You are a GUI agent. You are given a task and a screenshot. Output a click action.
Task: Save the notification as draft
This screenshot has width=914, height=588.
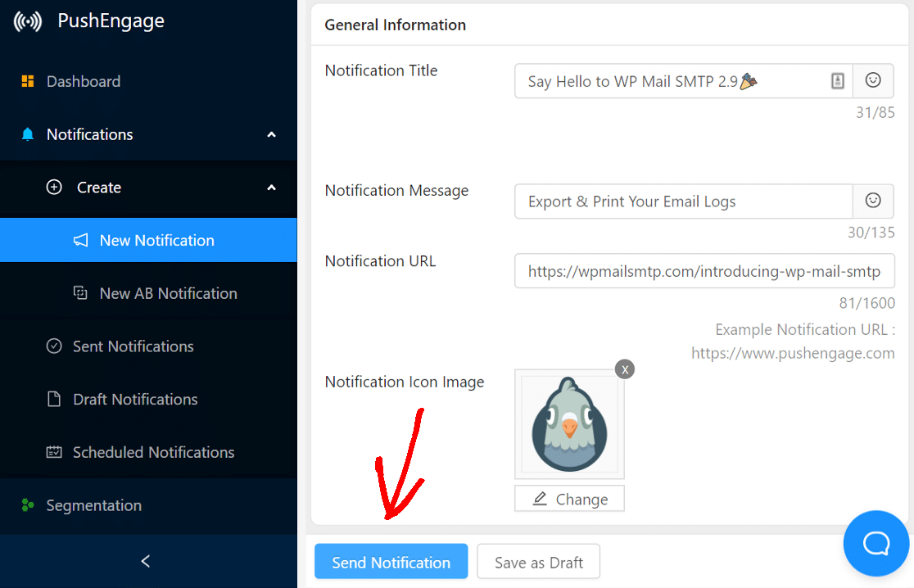[538, 562]
